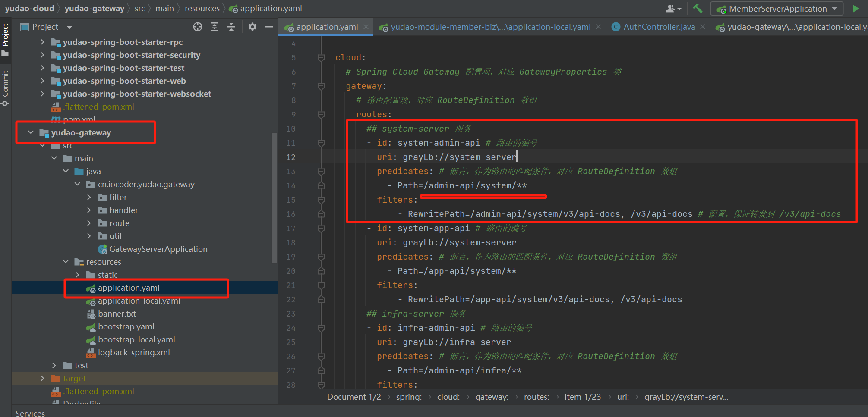Switch to the application.yaml editor tab

point(327,27)
